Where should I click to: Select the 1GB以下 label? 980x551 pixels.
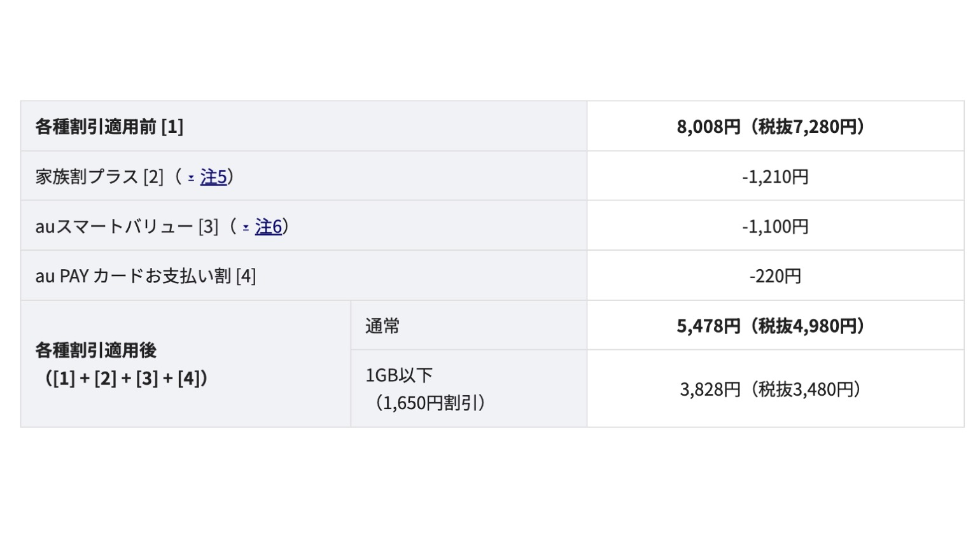point(399,375)
